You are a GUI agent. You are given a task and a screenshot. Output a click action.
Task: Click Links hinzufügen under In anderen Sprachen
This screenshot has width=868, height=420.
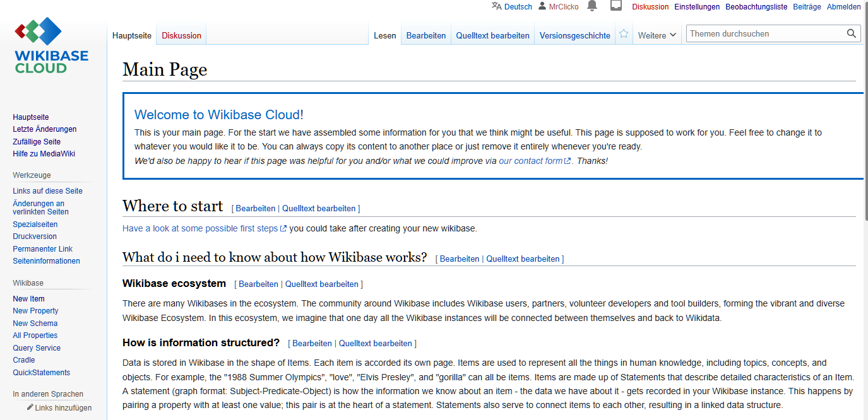[x=63, y=408]
